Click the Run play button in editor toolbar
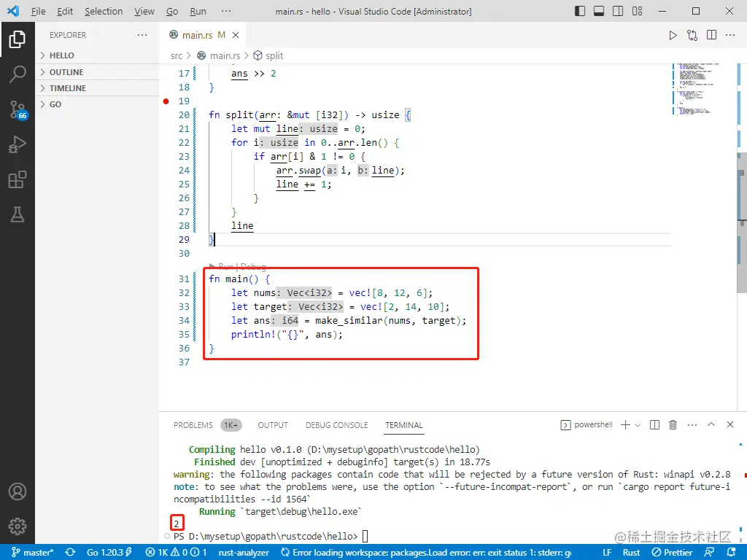The width and height of the screenshot is (747, 560). click(x=673, y=35)
